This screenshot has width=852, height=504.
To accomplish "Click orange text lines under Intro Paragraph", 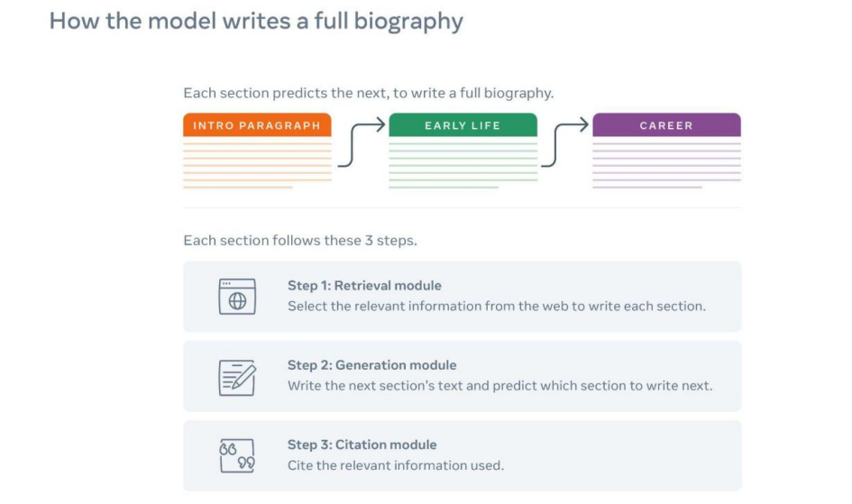I will [257, 165].
